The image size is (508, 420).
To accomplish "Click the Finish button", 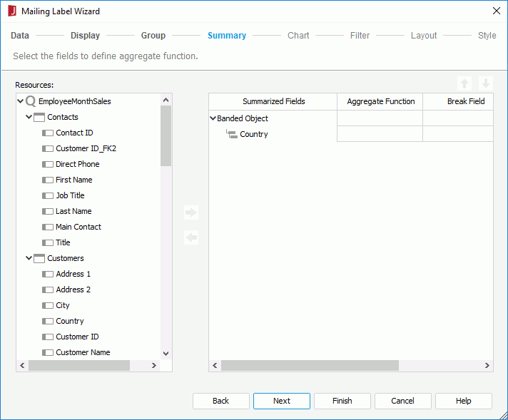I will click(342, 401).
